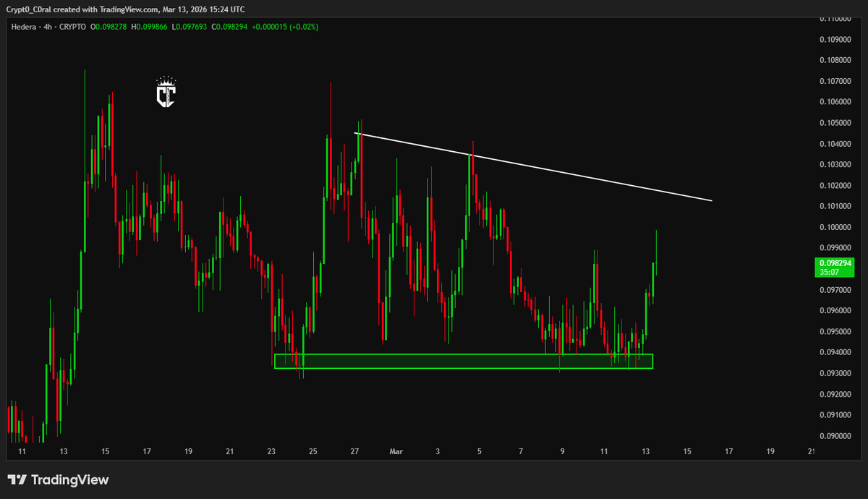868x499 pixels.
Task: Click the Mar label on the time axis
Action: point(396,452)
